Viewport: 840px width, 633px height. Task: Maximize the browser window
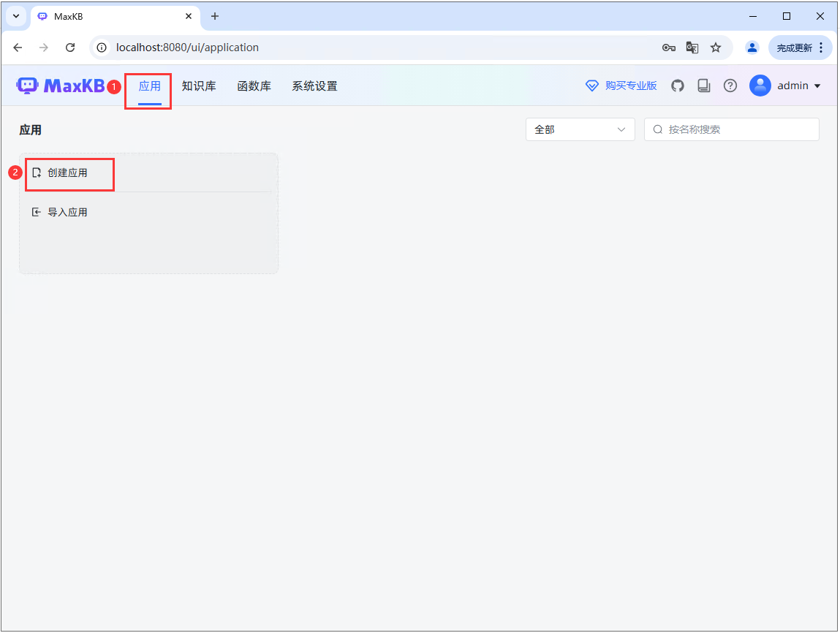coord(787,16)
